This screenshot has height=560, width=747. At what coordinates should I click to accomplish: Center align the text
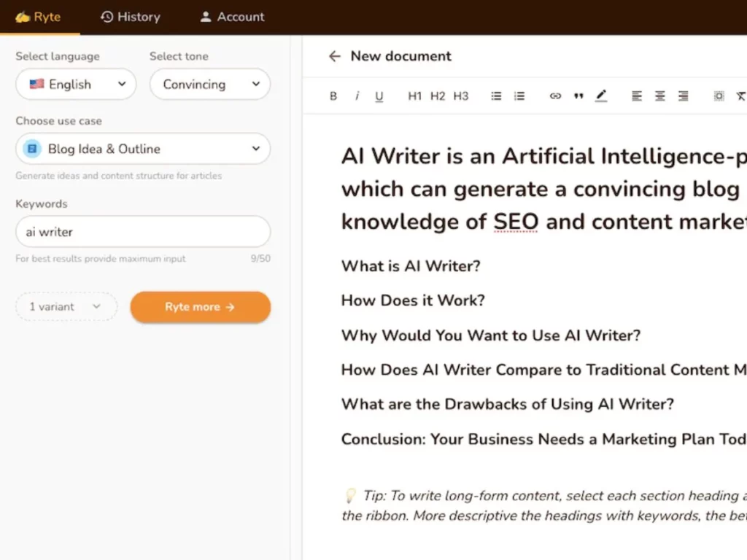coord(659,96)
